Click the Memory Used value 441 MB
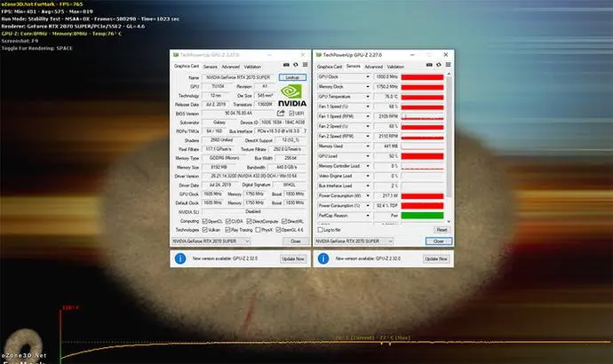This screenshot has height=364, width=613. coord(386,146)
